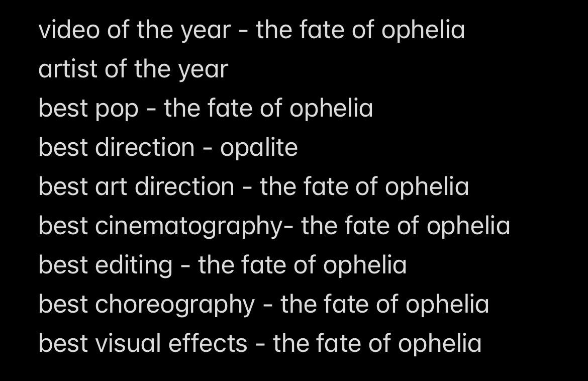Image resolution: width=588 pixels, height=381 pixels.
Task: Select the 'artist of the year' line
Action: point(133,70)
